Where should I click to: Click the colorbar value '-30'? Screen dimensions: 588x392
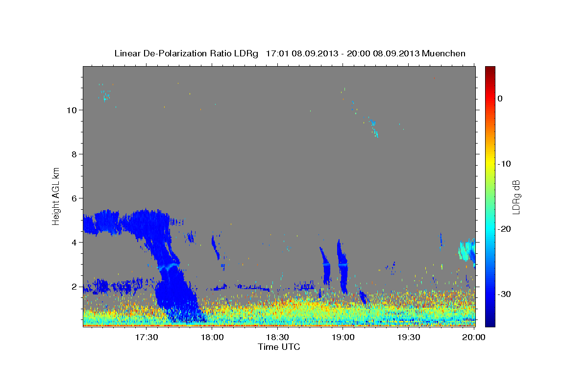click(505, 294)
